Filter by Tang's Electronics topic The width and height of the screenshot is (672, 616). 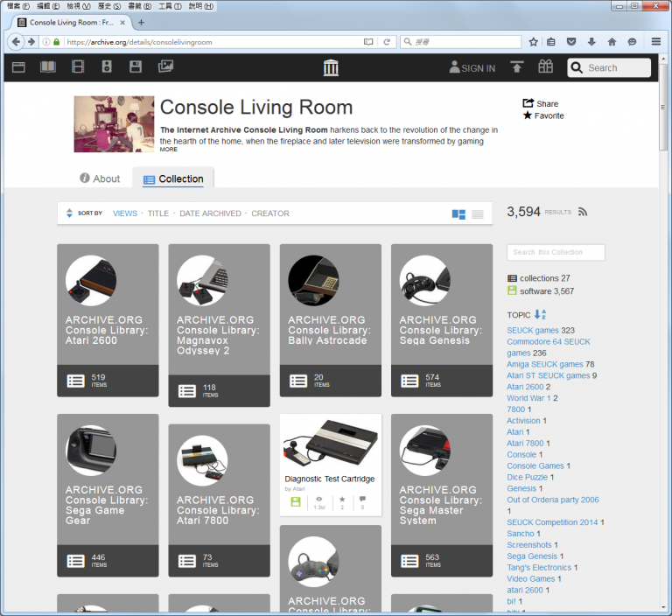coord(539,567)
